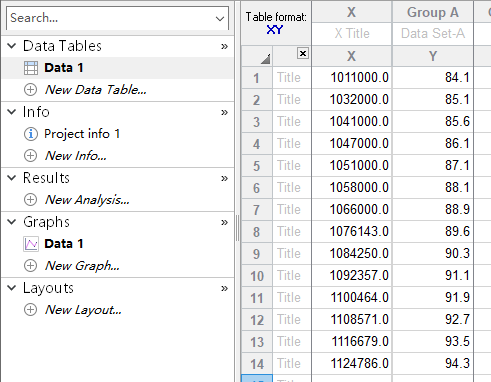491x382 pixels.
Task: Click Y value 90.3
Action: point(433,254)
